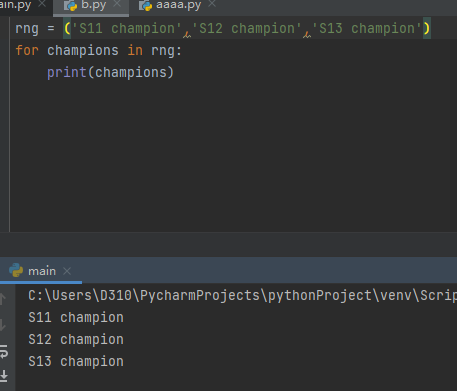
Task: Close the aaaa.py editor tab
Action: pos(212,4)
